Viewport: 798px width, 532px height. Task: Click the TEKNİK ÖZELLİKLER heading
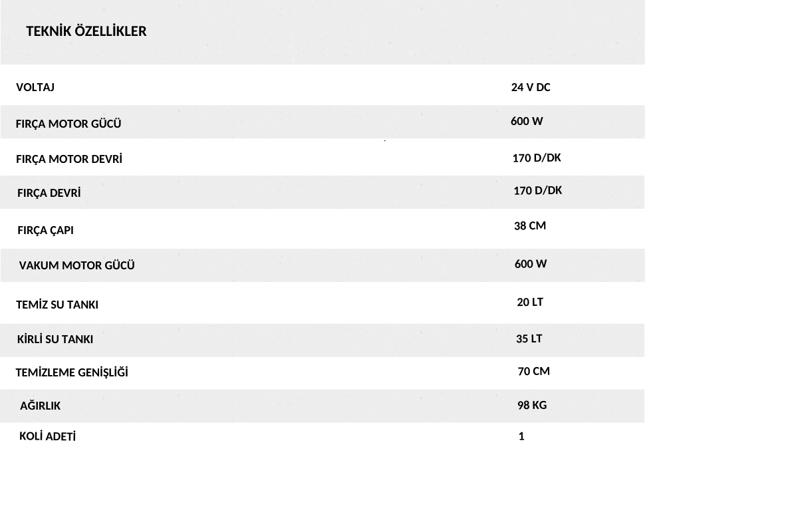point(86,31)
